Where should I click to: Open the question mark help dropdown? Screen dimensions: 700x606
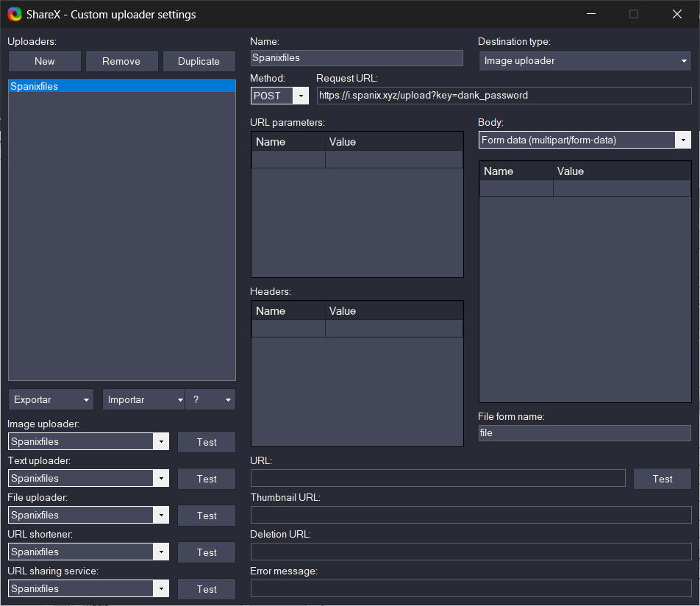(x=210, y=399)
